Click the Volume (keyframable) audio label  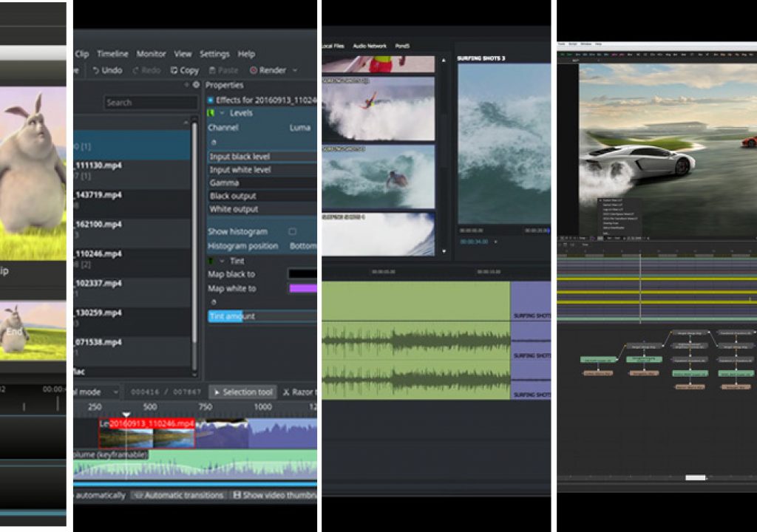tap(111, 454)
